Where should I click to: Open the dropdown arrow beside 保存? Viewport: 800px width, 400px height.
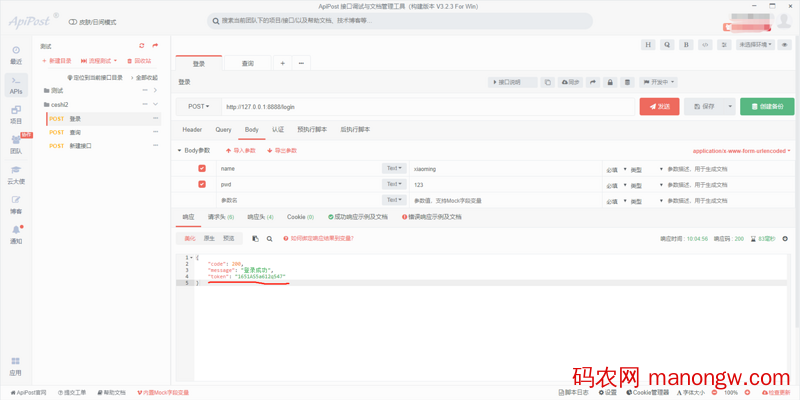(x=730, y=107)
